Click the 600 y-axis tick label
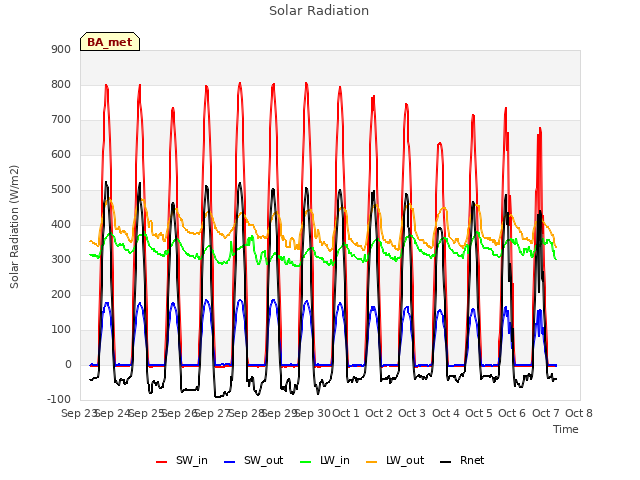The height and width of the screenshot is (480, 640). point(61,155)
